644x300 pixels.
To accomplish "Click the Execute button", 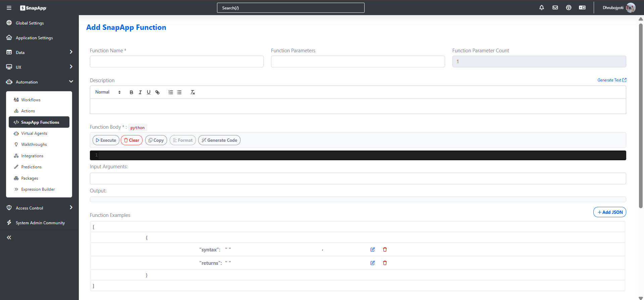I will click(x=106, y=140).
